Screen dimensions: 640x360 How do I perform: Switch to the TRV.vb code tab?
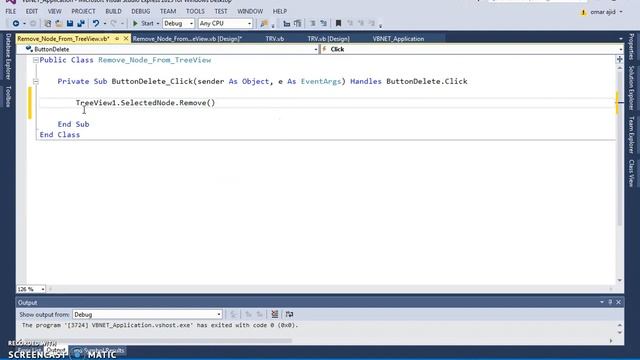click(275, 39)
